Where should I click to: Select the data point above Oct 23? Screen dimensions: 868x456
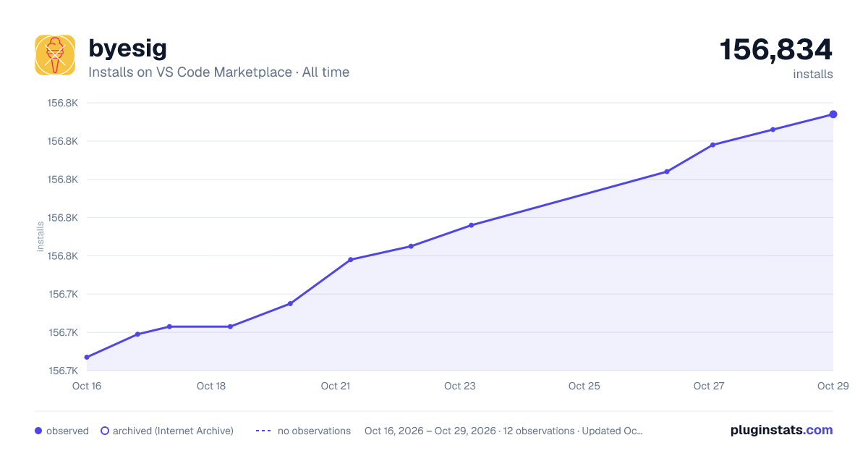471,225
